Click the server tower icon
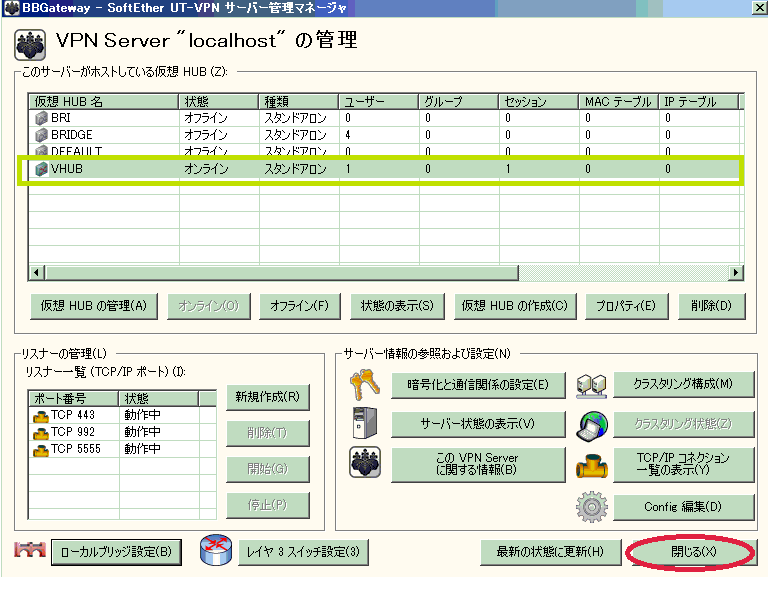 365,423
